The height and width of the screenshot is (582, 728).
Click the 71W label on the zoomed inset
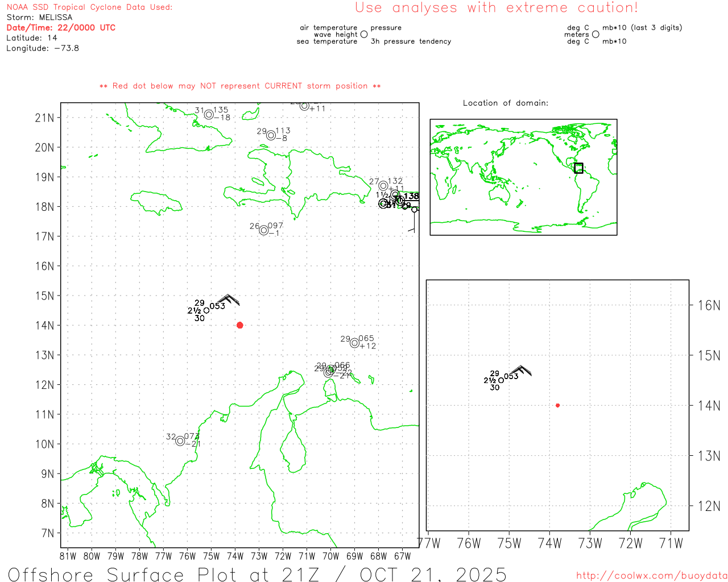click(671, 543)
